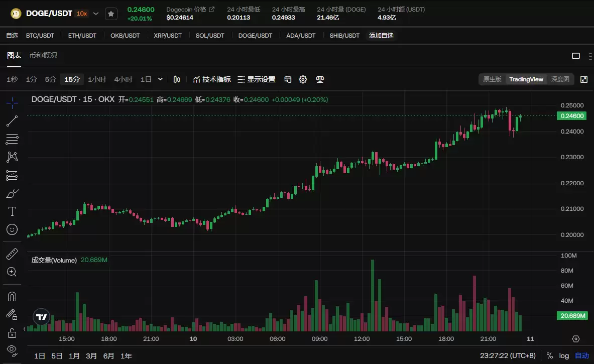Image resolution: width=594 pixels, height=364 pixels.
Task: Click the candlestick style icon
Action: click(177, 79)
